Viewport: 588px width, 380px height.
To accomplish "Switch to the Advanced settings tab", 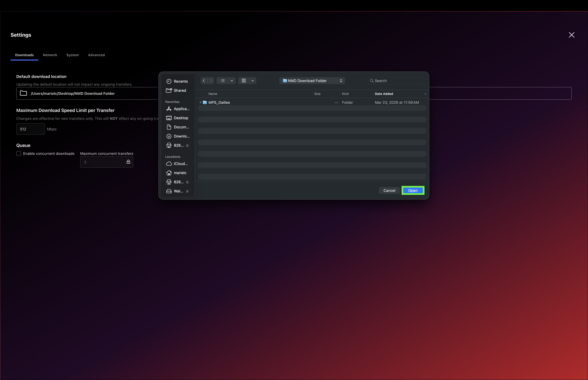I will coord(96,55).
